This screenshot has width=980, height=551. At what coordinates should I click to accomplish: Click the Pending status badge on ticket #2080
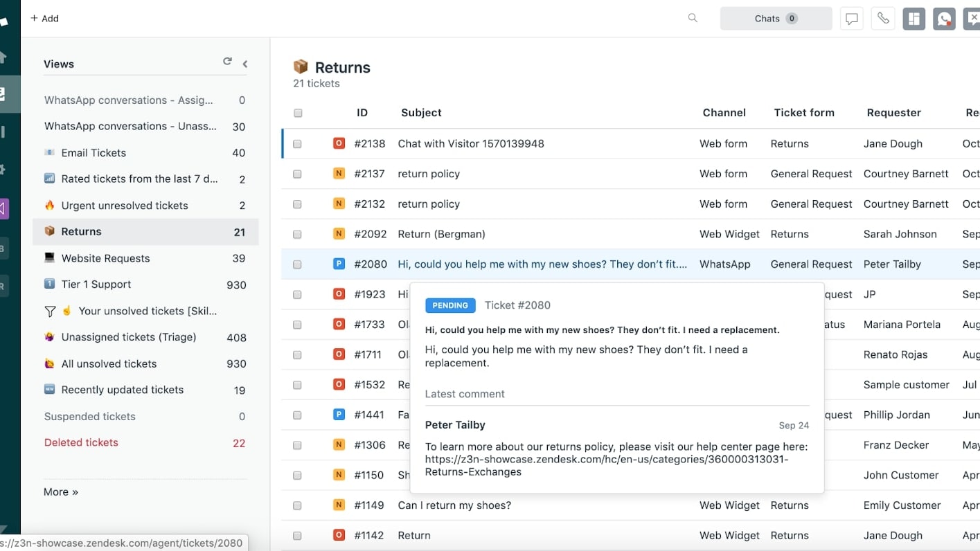click(x=450, y=305)
